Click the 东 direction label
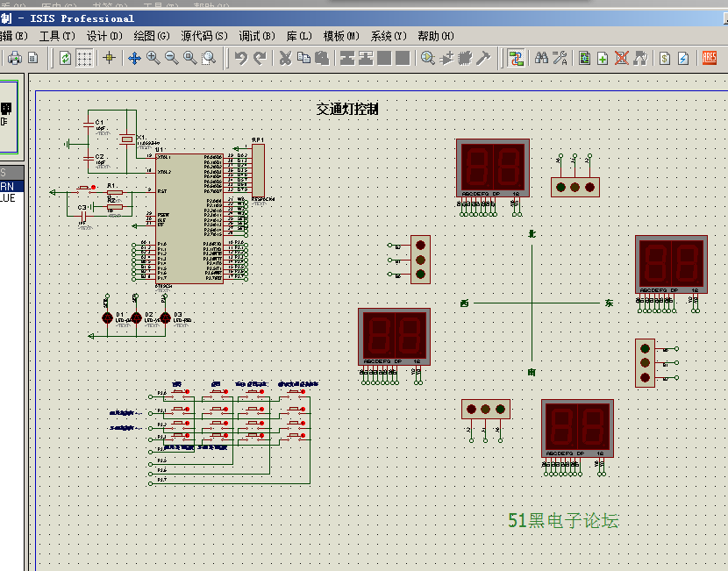728x571 pixels. coord(609,303)
